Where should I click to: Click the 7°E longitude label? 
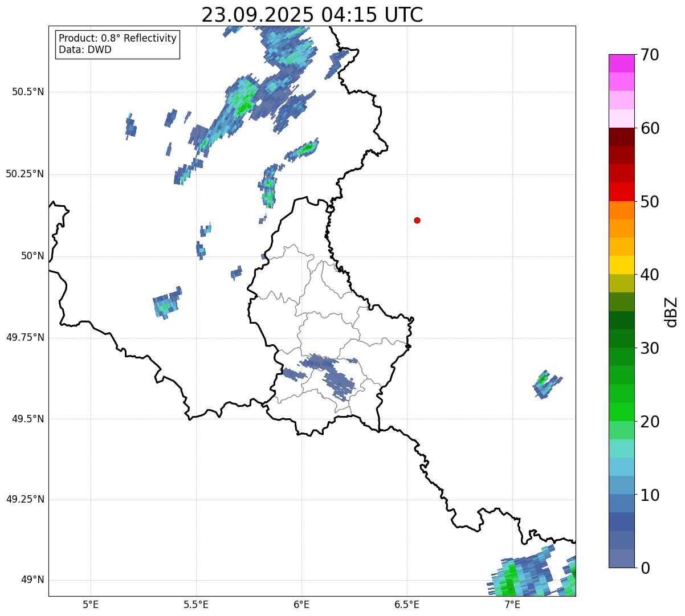pyautogui.click(x=512, y=604)
